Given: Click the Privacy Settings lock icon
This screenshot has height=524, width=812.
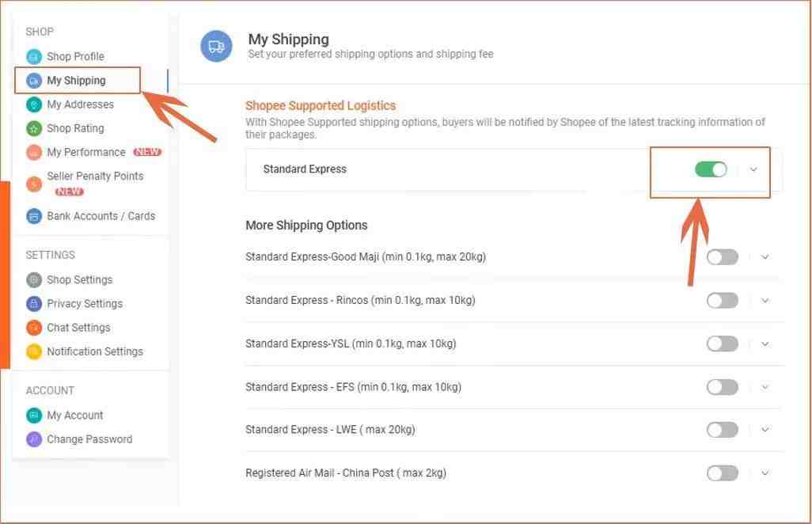Looking at the screenshot, I should pyautogui.click(x=34, y=303).
